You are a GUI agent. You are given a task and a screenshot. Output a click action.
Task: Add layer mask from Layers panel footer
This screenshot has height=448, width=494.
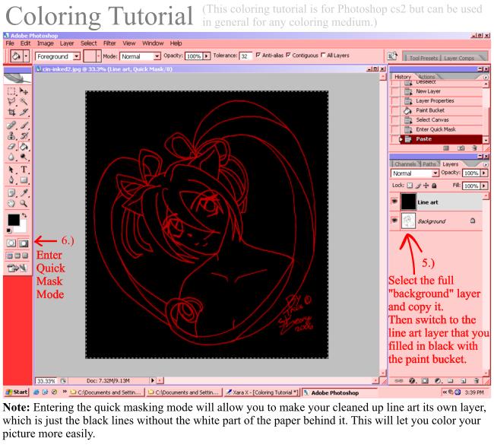[425, 381]
